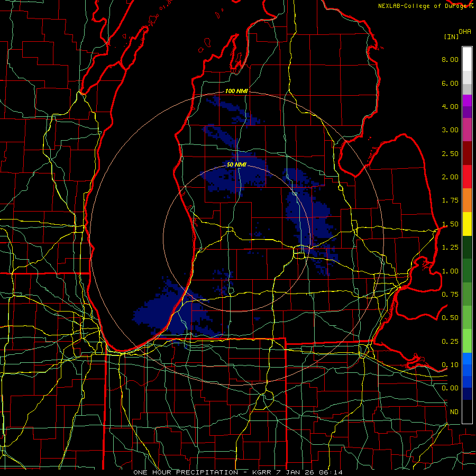The image size is (476, 476).
Task: Click the 1.50 legend value
Action: click(x=450, y=224)
